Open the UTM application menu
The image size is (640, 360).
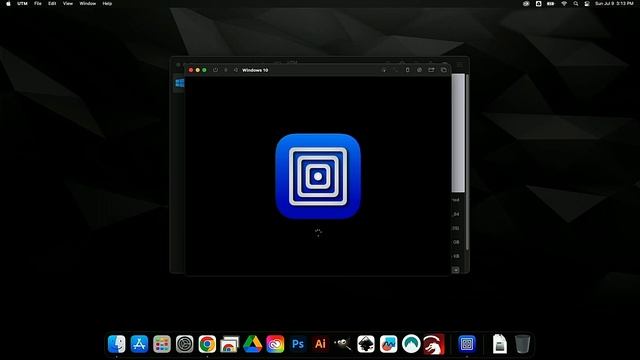click(22, 4)
